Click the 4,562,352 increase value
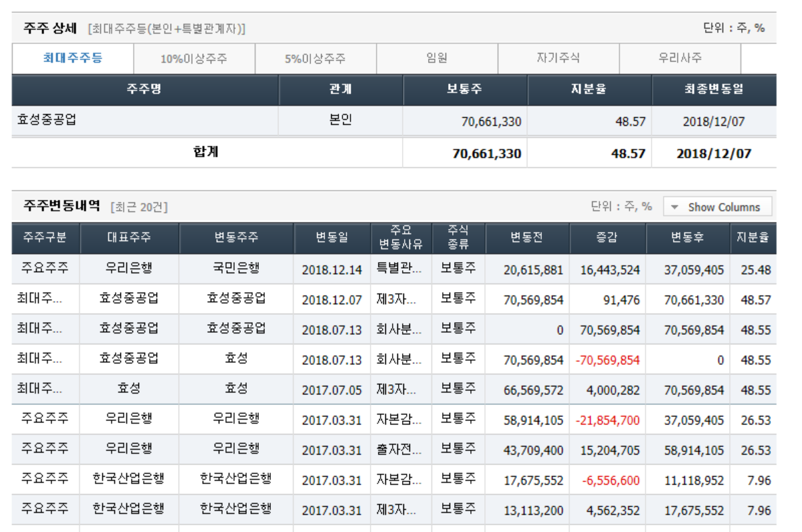Screen dimensions: 802x532 [x=613, y=511]
